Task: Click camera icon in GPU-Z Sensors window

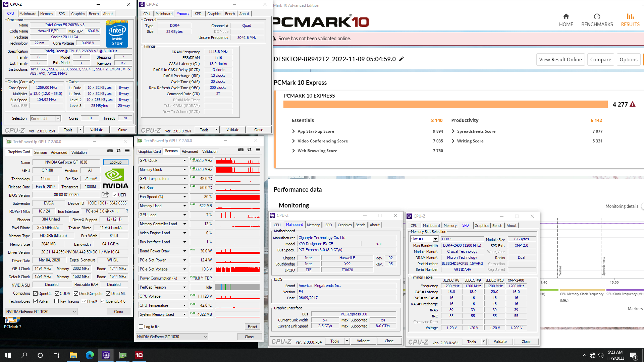Action: [240, 149]
